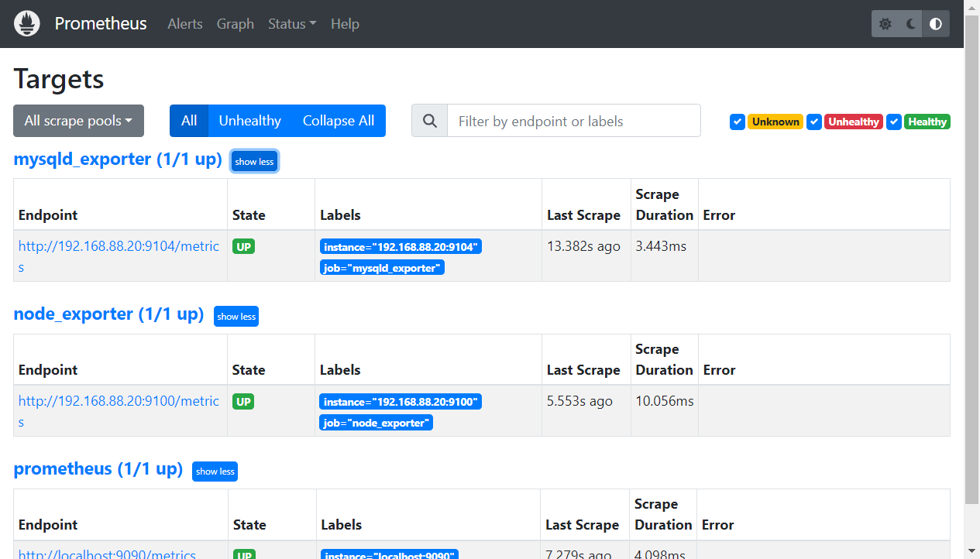Click the Prometheus flame logo icon
This screenshot has height=559, width=980.
click(27, 24)
